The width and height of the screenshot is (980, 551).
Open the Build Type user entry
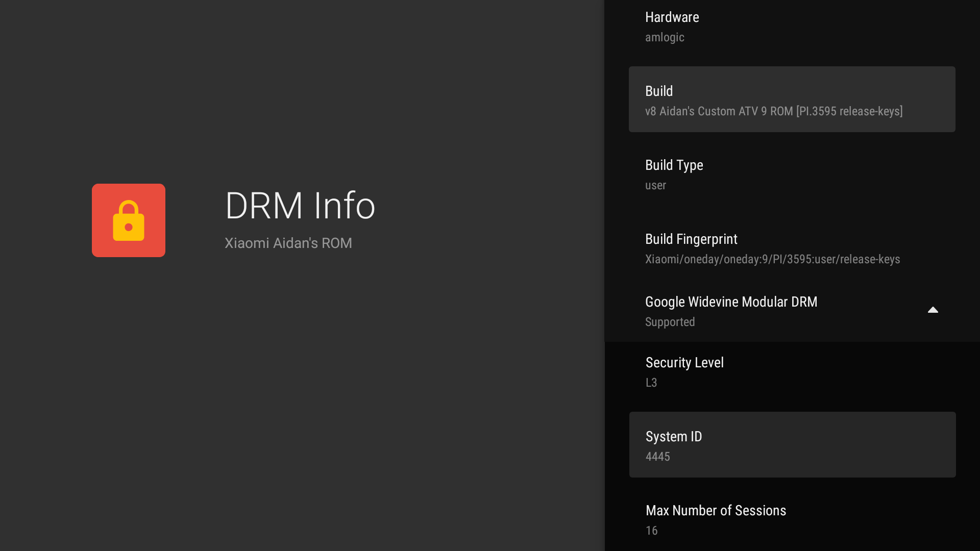point(792,174)
